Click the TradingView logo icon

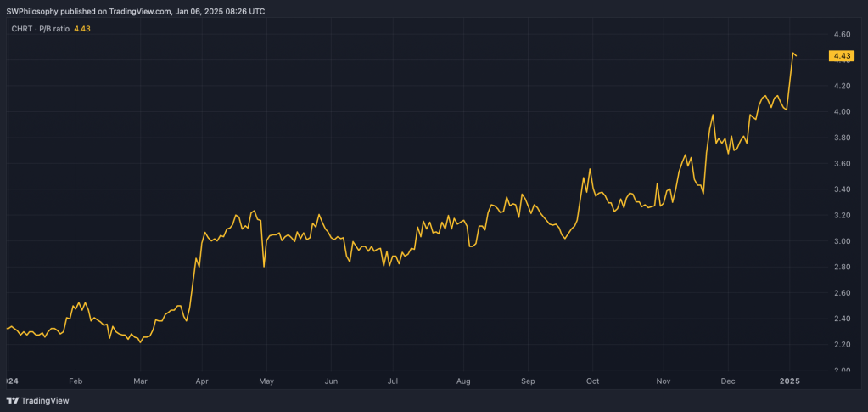coord(12,400)
